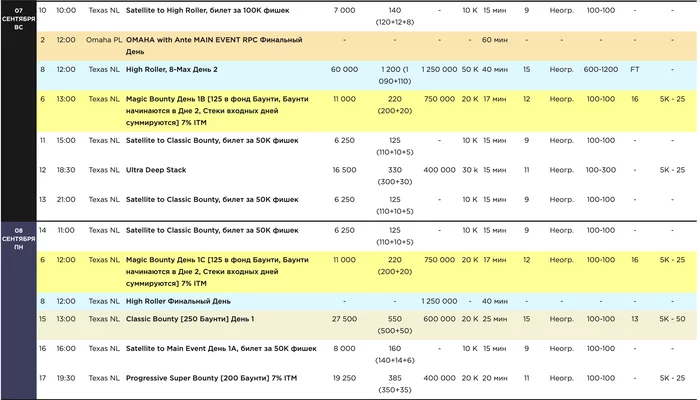700x400 pixels.
Task: Select '27 500' buy-in of Classic Bounty
Action: 344,319
